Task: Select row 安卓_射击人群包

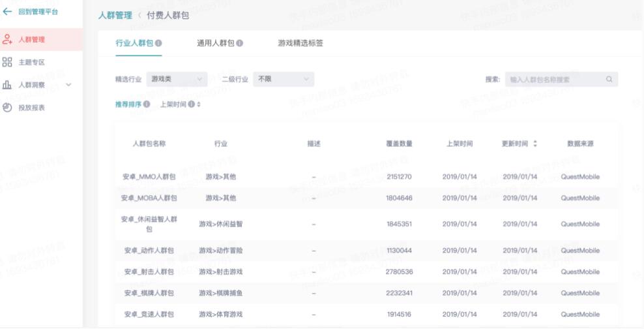Action: [366, 272]
